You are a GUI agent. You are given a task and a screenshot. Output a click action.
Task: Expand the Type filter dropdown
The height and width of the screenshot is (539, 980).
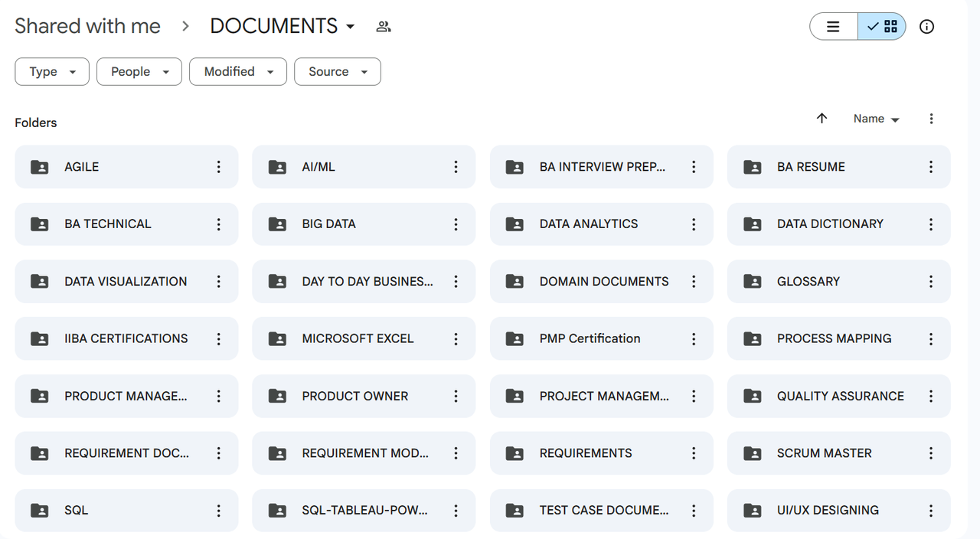pos(52,72)
